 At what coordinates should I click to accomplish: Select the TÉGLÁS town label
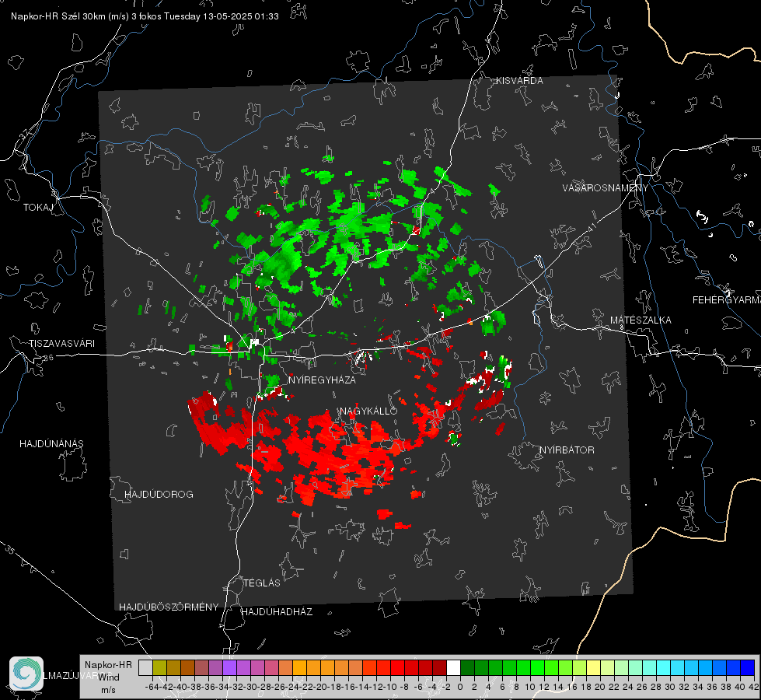pos(262,583)
